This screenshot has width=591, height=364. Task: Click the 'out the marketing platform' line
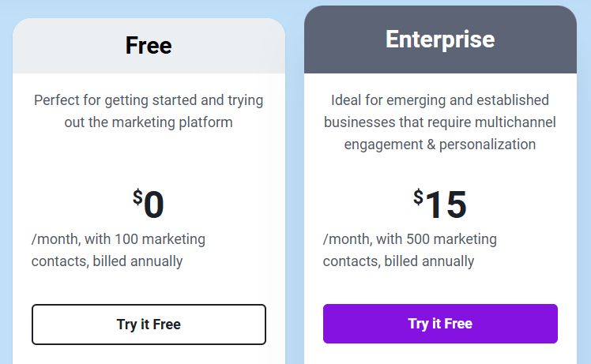click(149, 122)
